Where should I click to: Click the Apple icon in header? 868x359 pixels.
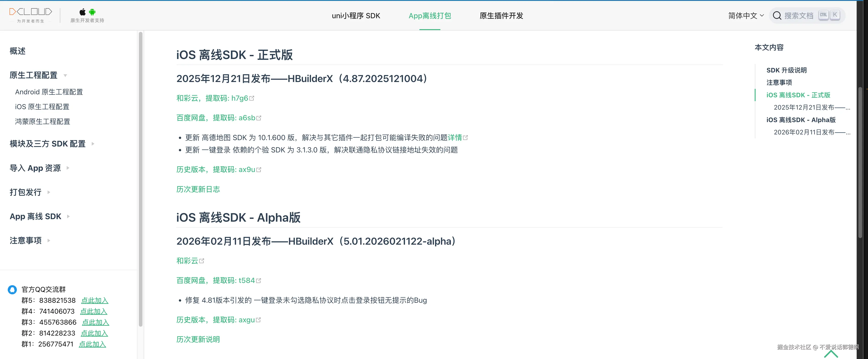83,12
